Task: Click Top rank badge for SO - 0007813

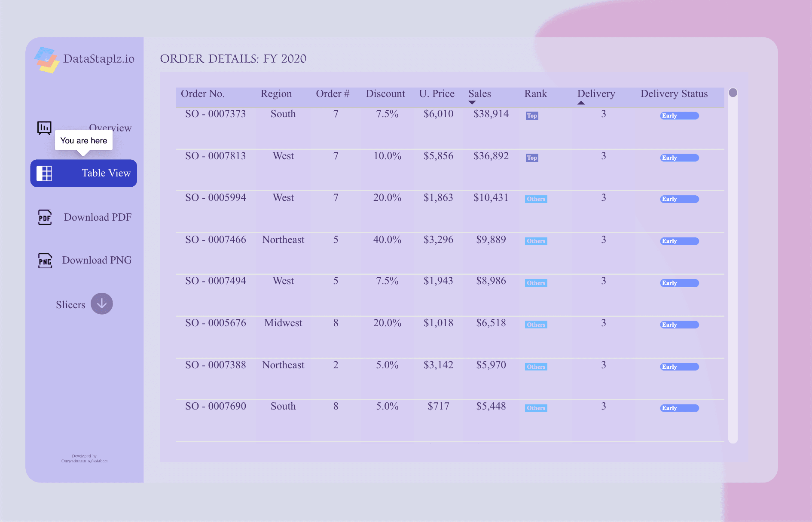Action: click(532, 158)
